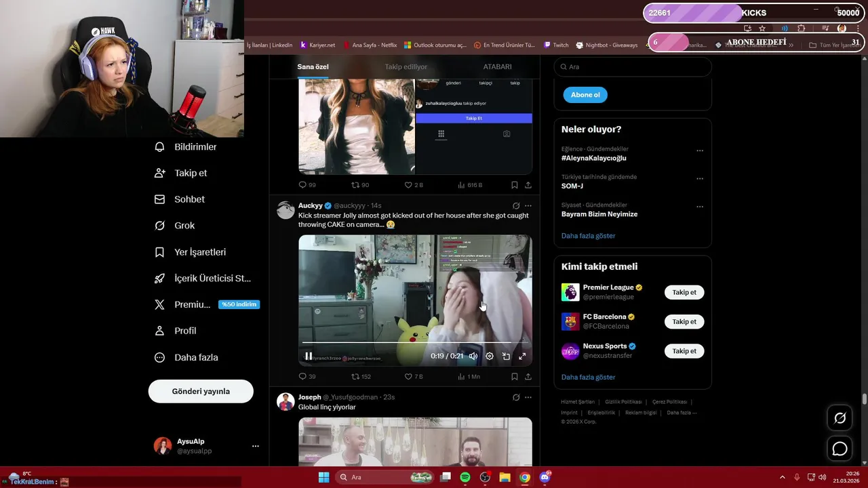Open Spotify from the taskbar
Screen dimensions: 868x488
[x=465, y=477]
